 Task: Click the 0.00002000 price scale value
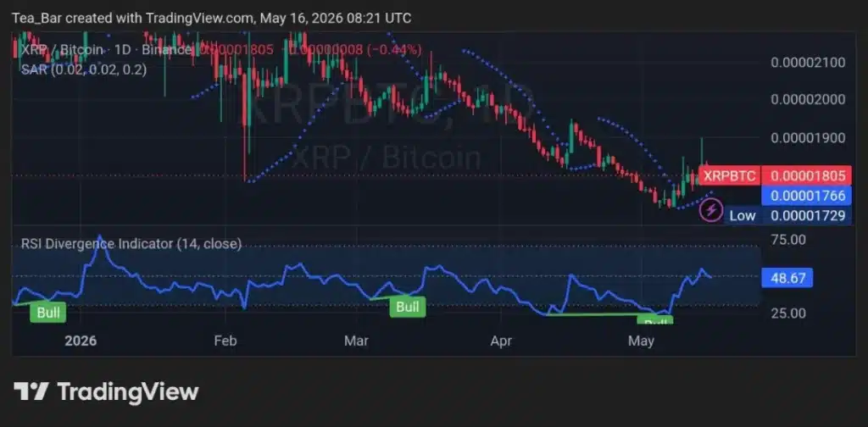(808, 100)
